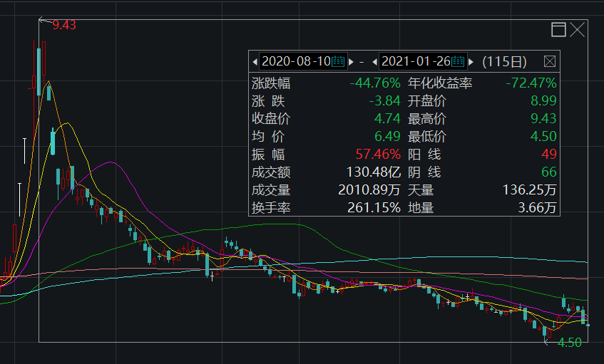This screenshot has height=364, width=604.
Task: Maximize the selected range window
Action: click(558, 29)
